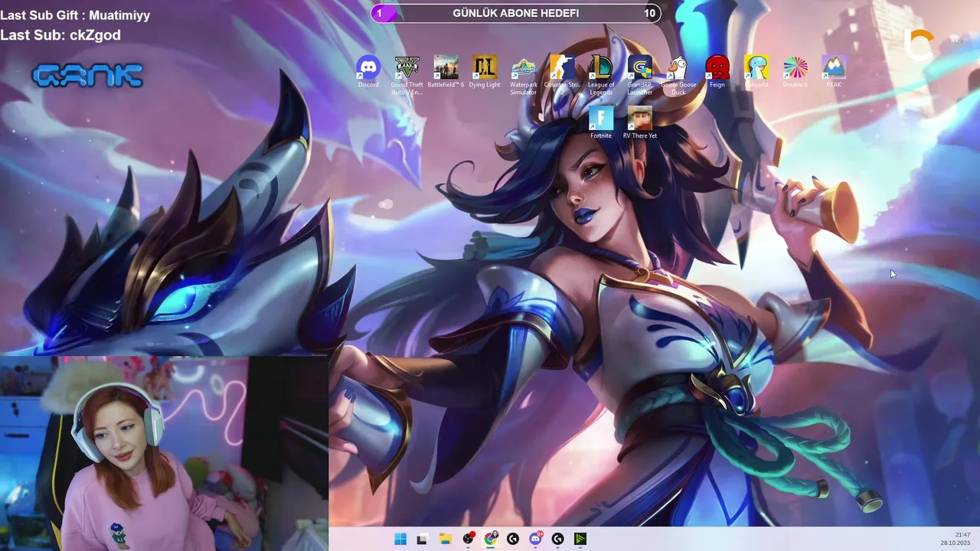Screen dimensions: 980x551
Task: Switch to Chrome on the taskbar
Action: click(x=490, y=539)
